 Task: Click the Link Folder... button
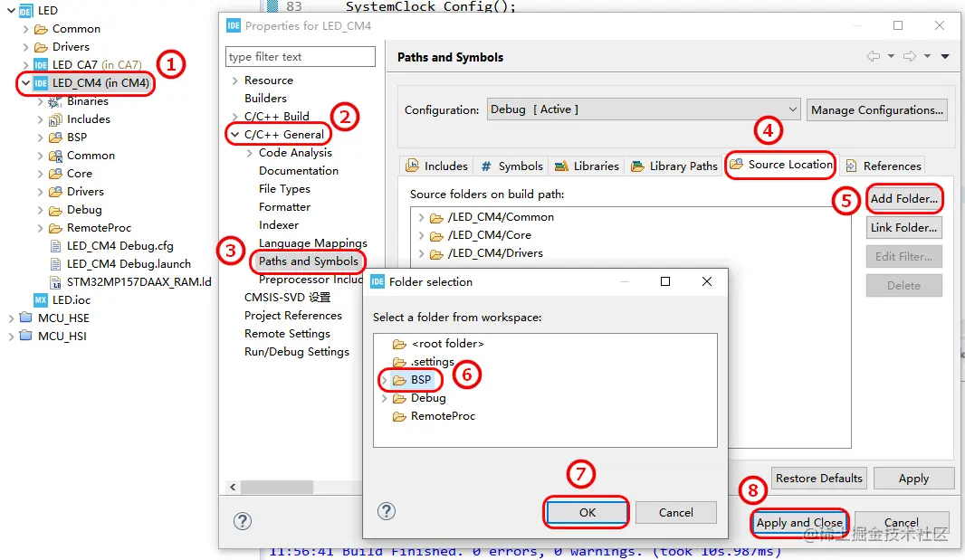click(904, 228)
